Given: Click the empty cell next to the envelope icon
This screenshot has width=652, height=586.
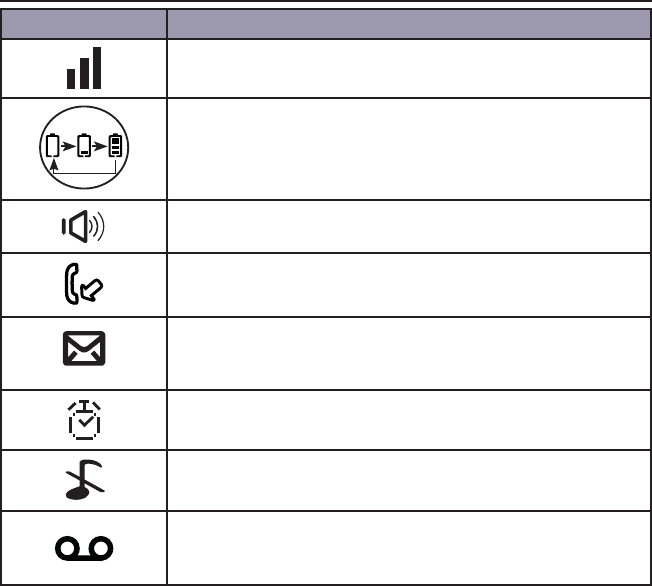Looking at the screenshot, I should tap(409, 354).
